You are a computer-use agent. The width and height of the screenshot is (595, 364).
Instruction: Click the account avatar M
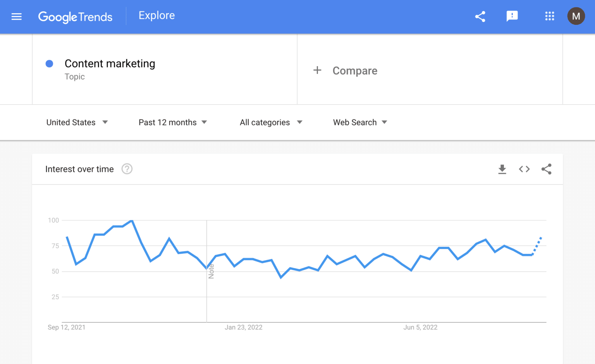coord(576,16)
